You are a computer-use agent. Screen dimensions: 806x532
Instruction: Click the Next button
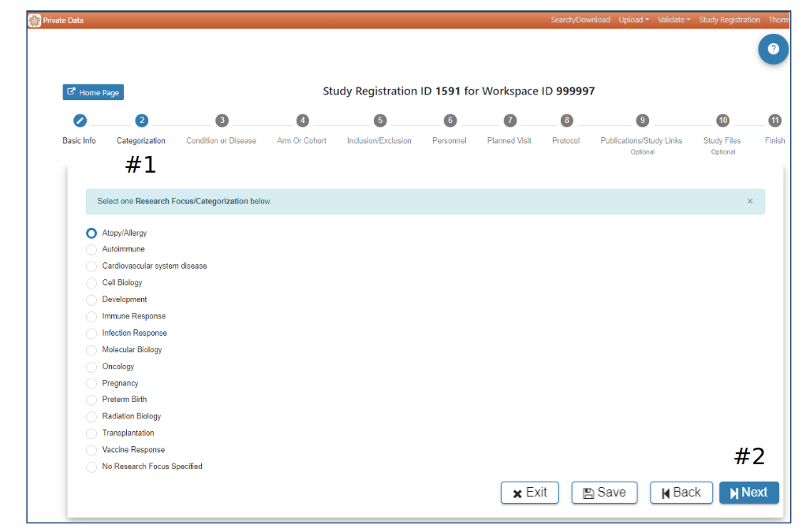click(x=749, y=493)
